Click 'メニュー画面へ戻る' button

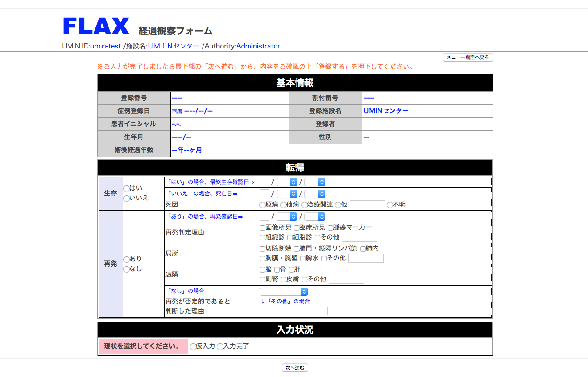click(467, 57)
